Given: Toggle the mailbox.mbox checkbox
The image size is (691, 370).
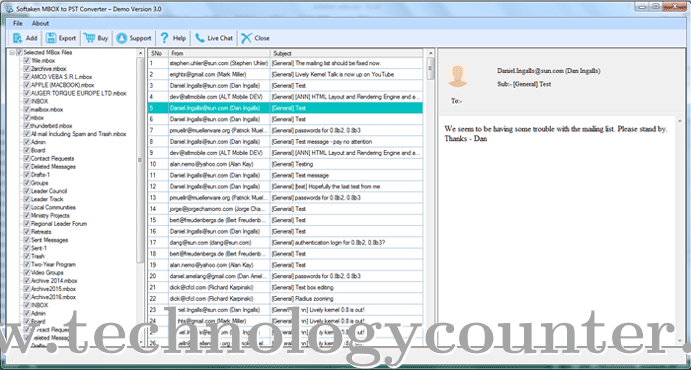Looking at the screenshot, I should tap(27, 110).
